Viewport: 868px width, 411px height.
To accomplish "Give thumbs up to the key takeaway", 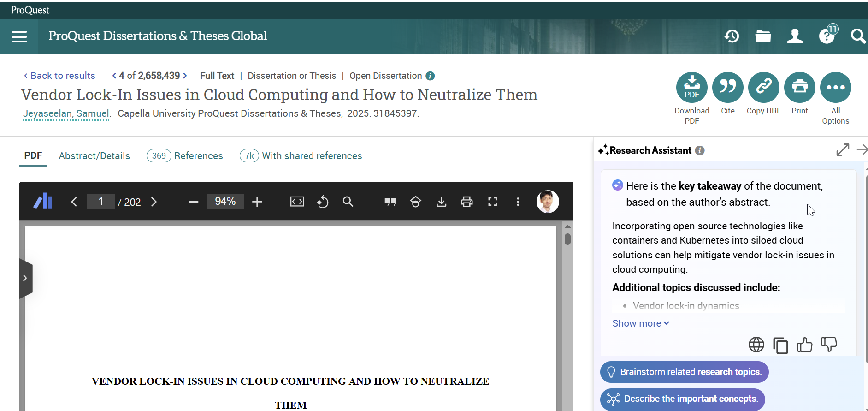I will point(804,344).
